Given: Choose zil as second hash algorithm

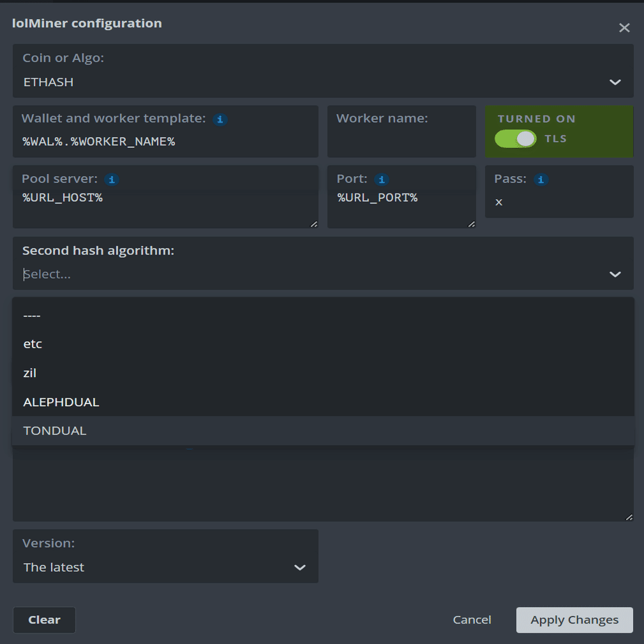Looking at the screenshot, I should pyautogui.click(x=30, y=373).
